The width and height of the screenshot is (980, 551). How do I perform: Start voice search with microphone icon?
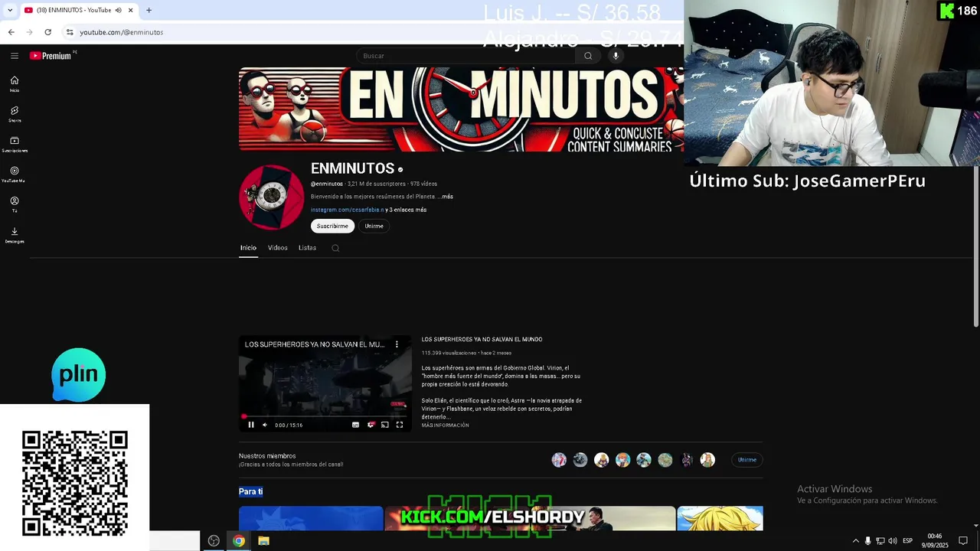point(616,56)
